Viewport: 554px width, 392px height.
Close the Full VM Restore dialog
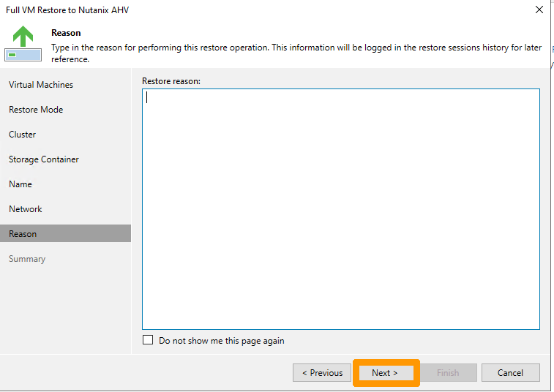tap(539, 10)
